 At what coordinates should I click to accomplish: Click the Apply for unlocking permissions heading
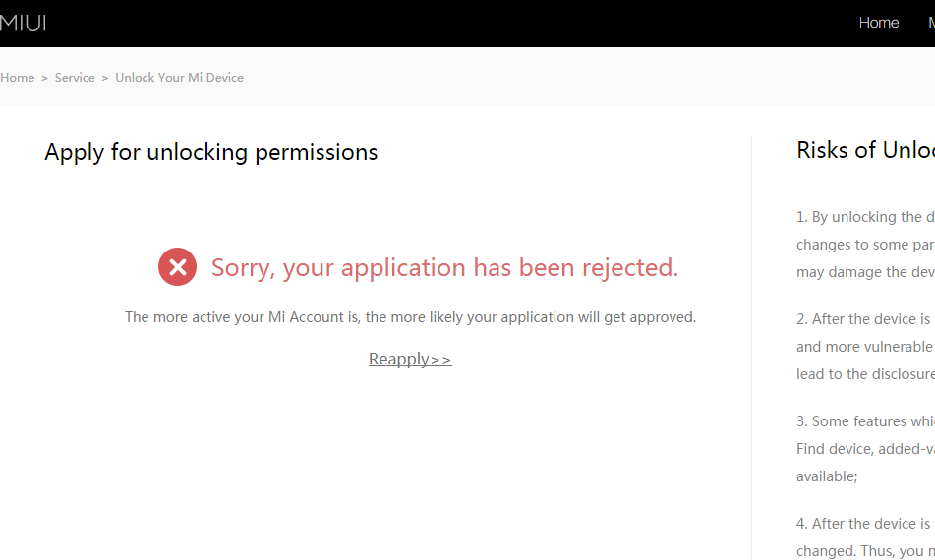[211, 152]
